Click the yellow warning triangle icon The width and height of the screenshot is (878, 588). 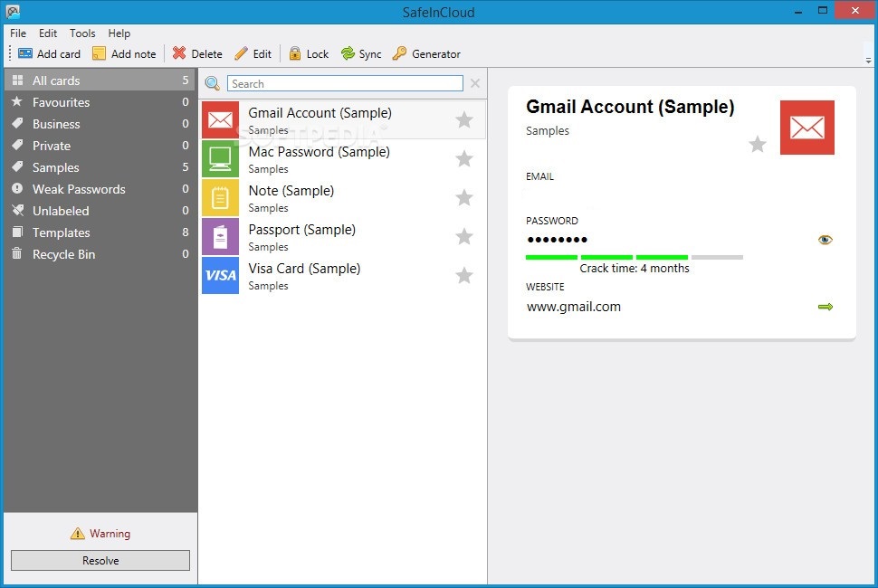pyautogui.click(x=77, y=533)
